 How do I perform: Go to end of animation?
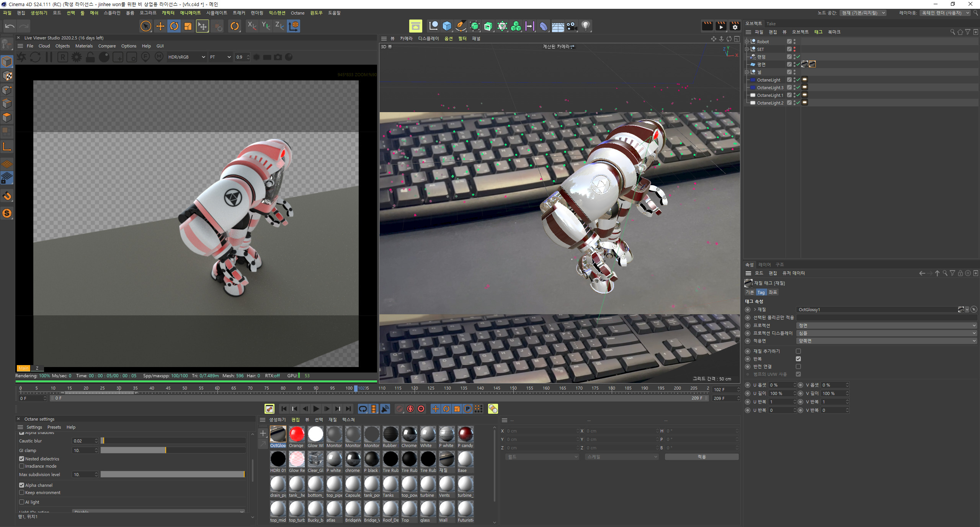(348, 409)
